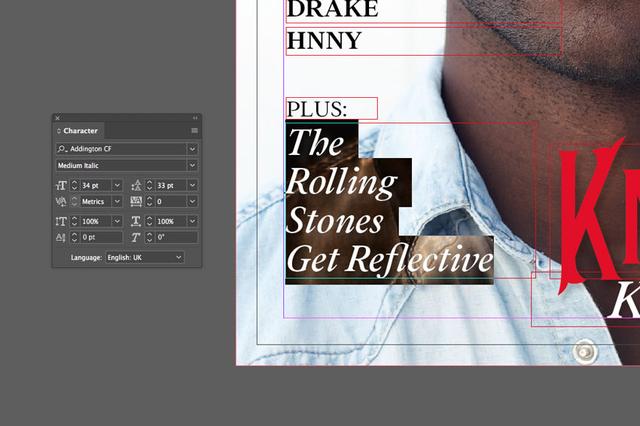The height and width of the screenshot is (426, 640).
Task: Step the 33 pt leading value
Action: pos(149,185)
